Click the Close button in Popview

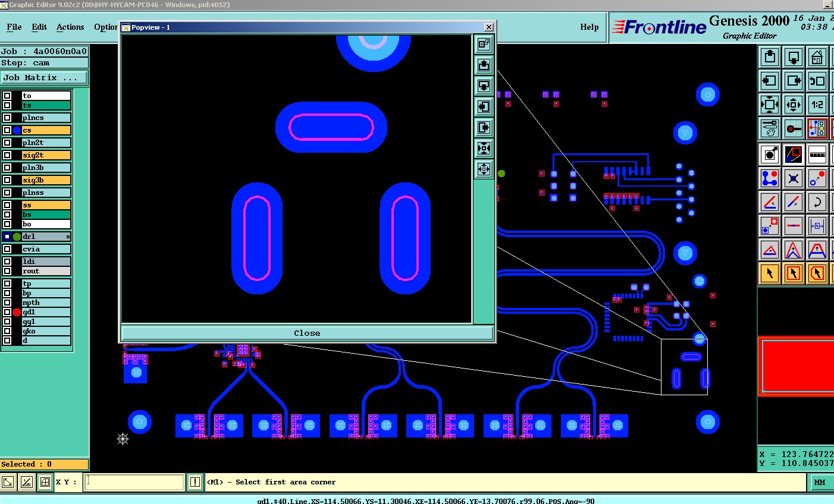tap(307, 333)
